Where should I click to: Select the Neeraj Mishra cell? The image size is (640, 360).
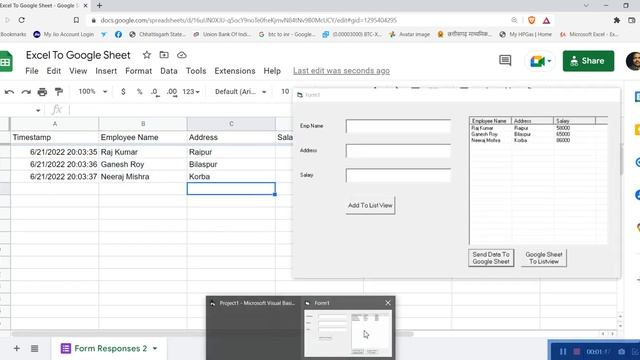pyautogui.click(x=143, y=177)
